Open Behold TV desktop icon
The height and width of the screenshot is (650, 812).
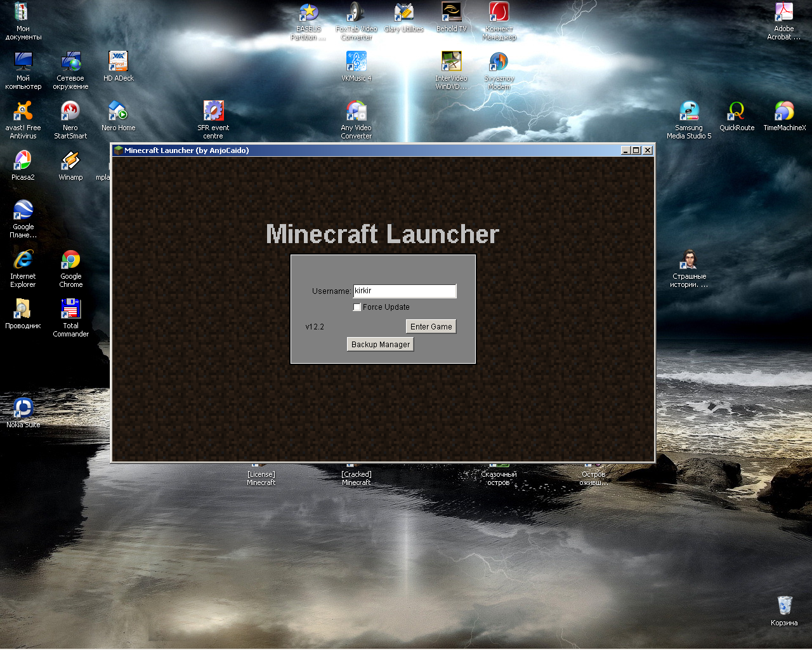pyautogui.click(x=451, y=17)
